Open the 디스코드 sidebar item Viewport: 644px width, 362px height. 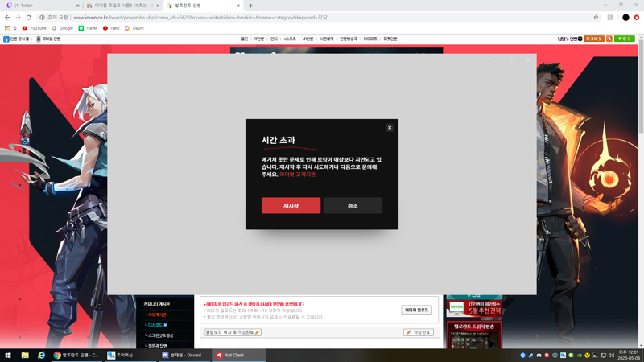157,325
